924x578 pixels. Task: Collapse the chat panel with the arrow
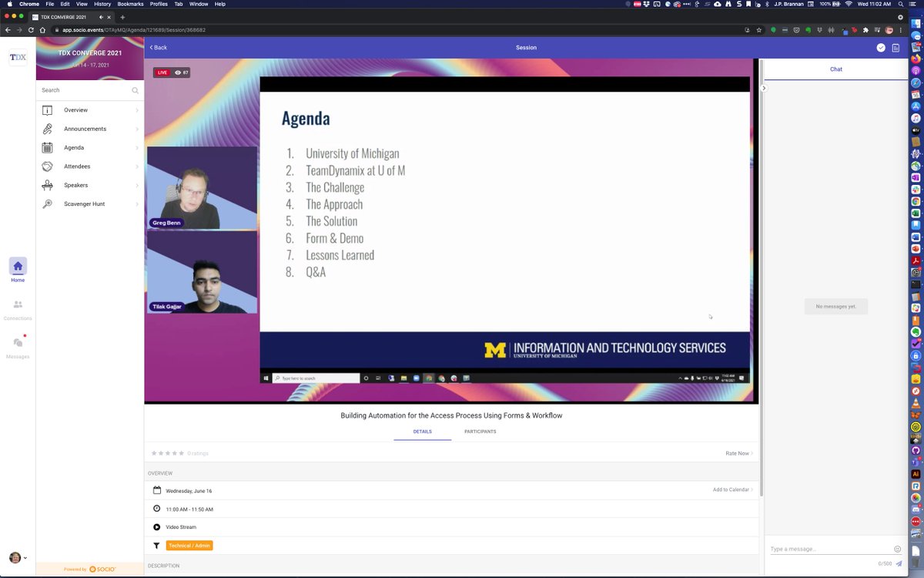(x=764, y=88)
